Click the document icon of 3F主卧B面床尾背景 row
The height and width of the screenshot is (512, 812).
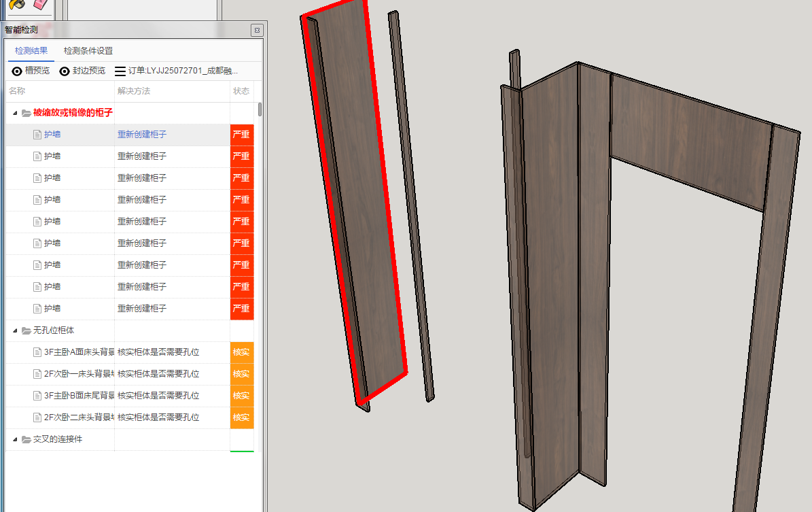click(x=38, y=396)
